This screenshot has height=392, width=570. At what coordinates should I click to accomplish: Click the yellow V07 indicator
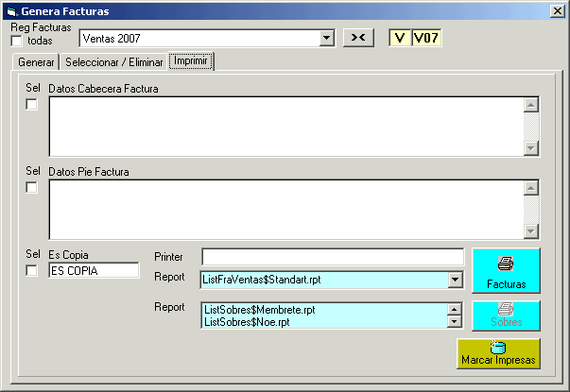(426, 38)
